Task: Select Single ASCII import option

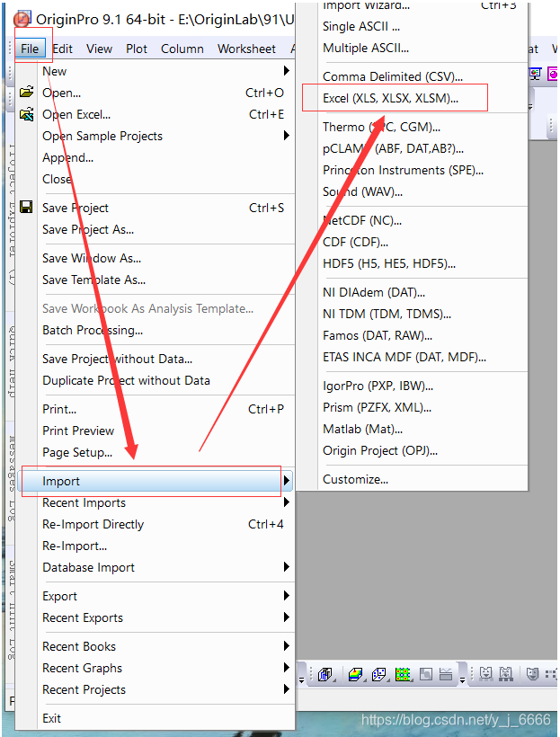Action: coord(361,27)
